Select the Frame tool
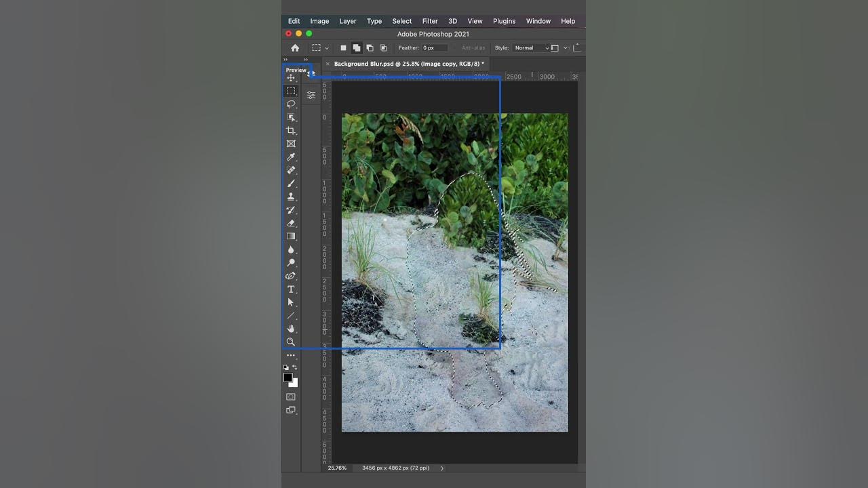Screen dimensions: 868x488 291,144
